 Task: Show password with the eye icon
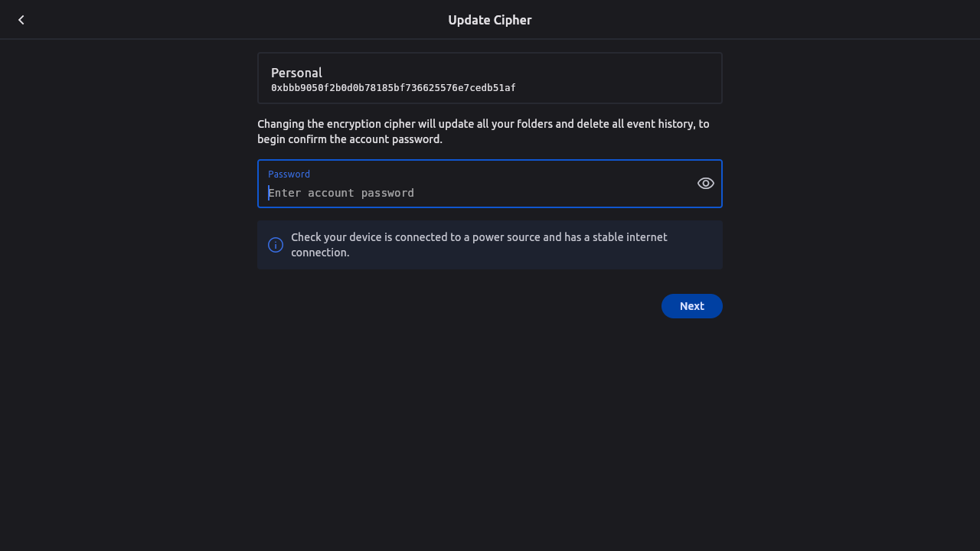click(705, 184)
